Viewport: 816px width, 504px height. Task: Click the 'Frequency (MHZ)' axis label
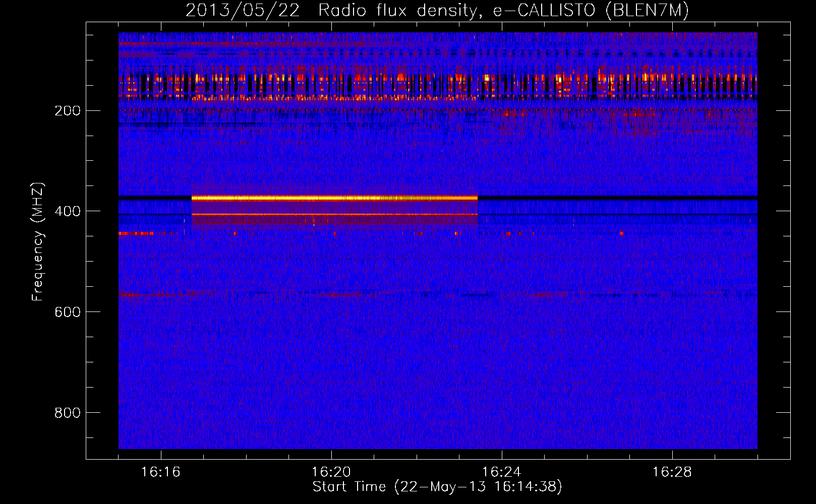pos(38,242)
